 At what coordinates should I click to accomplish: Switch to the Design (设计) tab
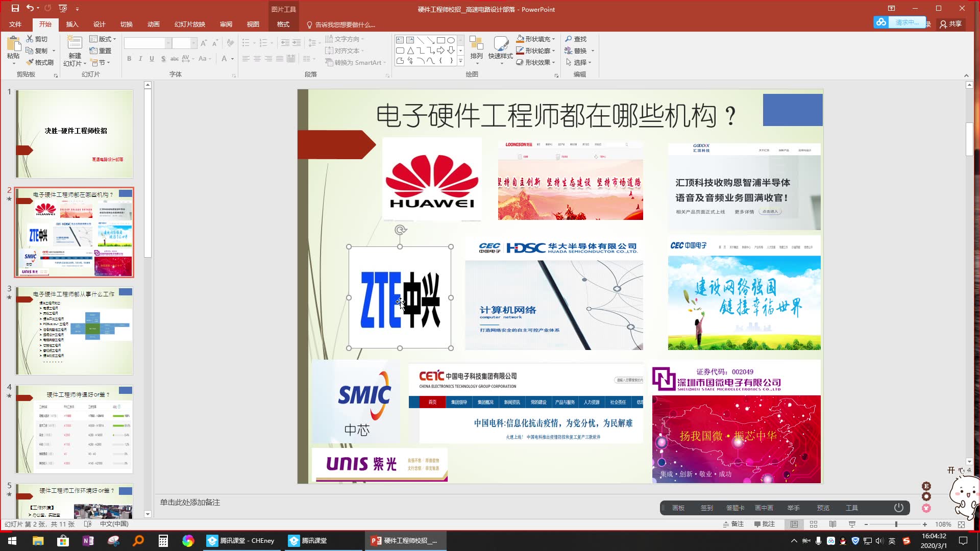click(x=100, y=24)
